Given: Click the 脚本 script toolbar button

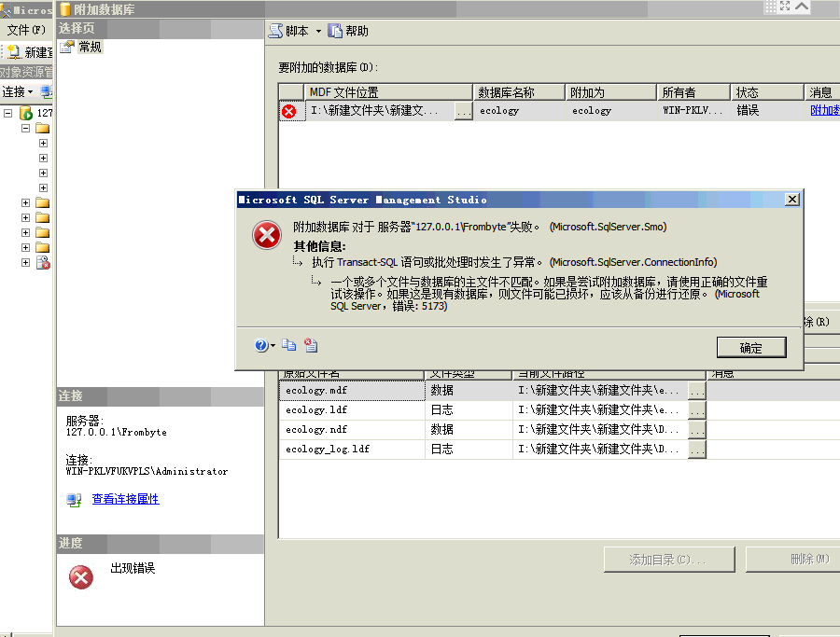Looking at the screenshot, I should (x=289, y=31).
